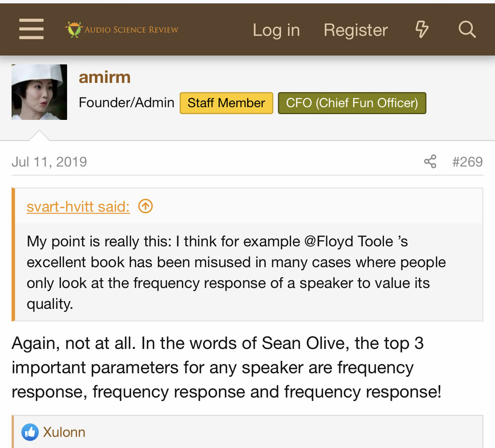
Task: Click the blue thumbs-up like icon
Action: click(x=30, y=432)
